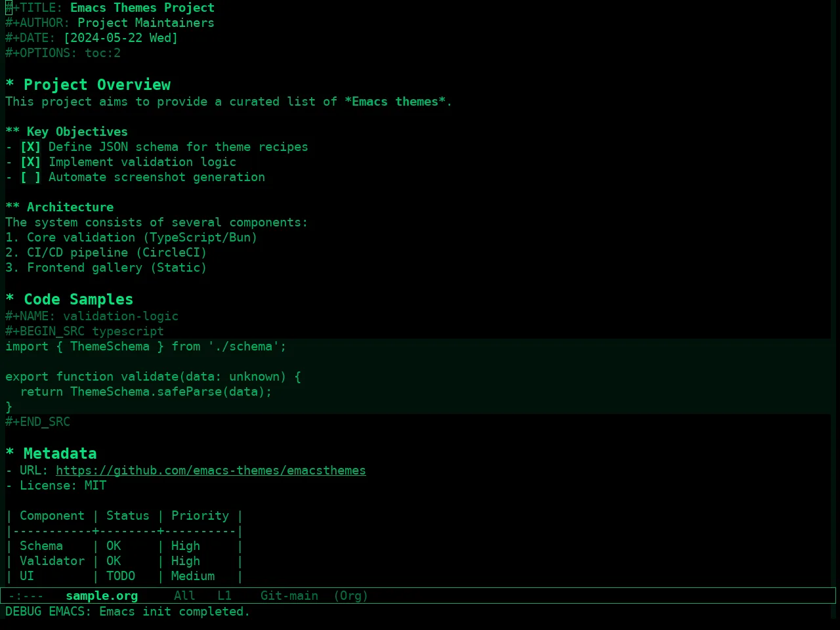Viewport: 840px width, 630px height.
Task: Open the github.com emacsthemes URL
Action: pos(211,471)
